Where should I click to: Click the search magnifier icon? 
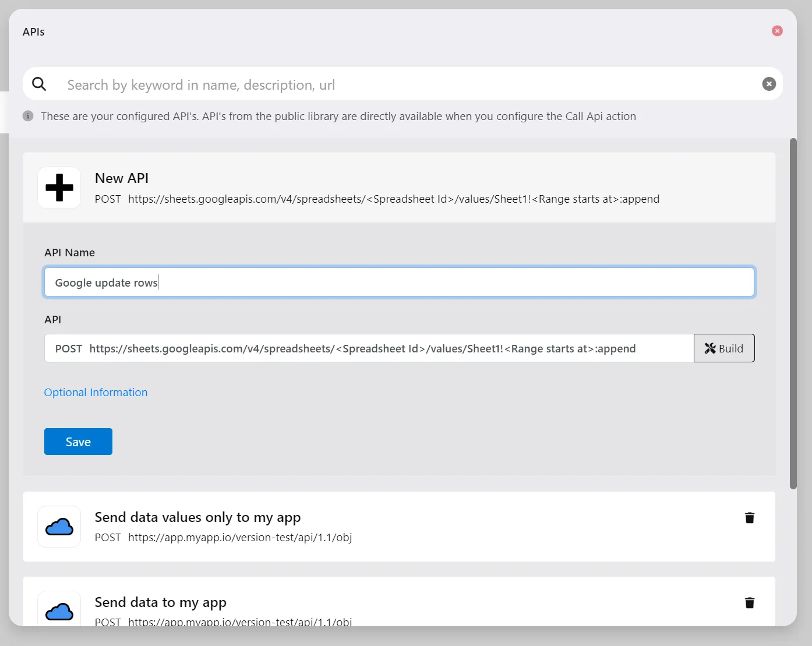click(x=39, y=84)
